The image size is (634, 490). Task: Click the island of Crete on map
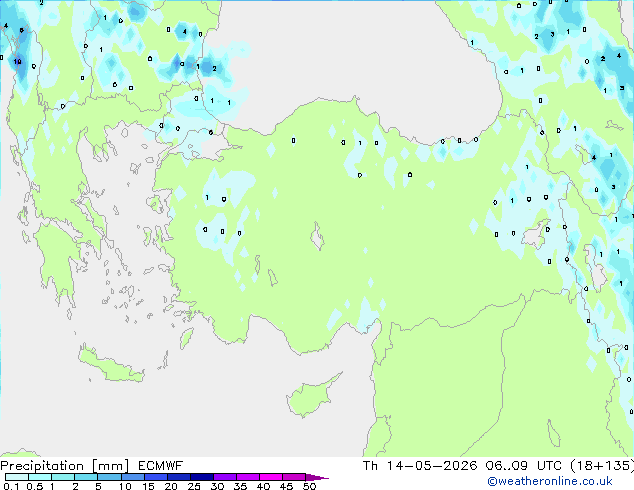(111, 365)
